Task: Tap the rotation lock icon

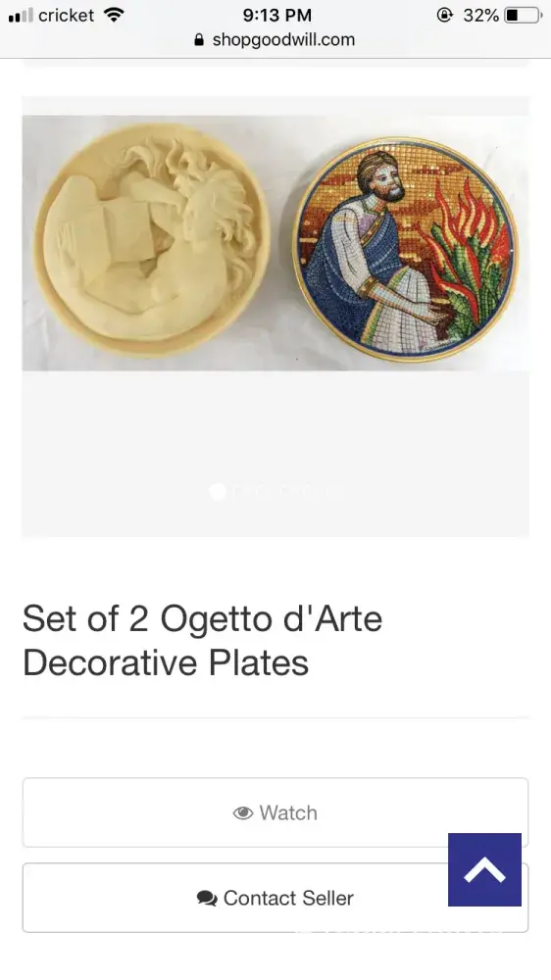Action: (x=444, y=15)
